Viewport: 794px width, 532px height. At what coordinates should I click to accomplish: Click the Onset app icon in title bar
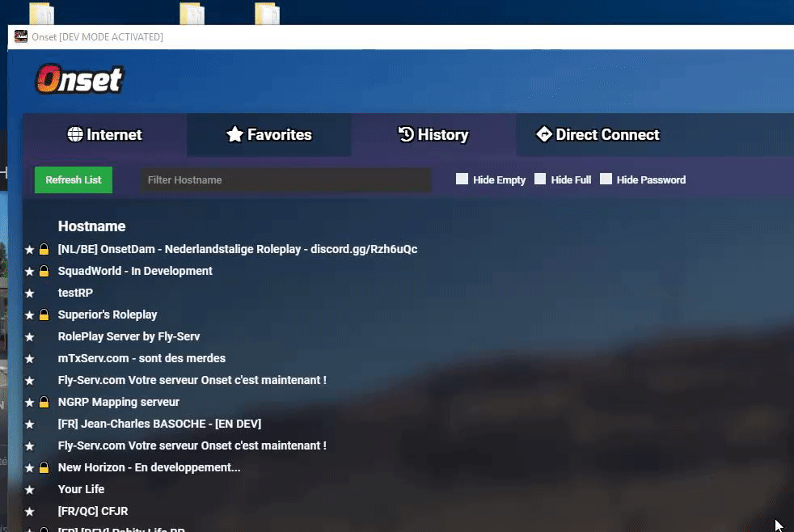[21, 36]
